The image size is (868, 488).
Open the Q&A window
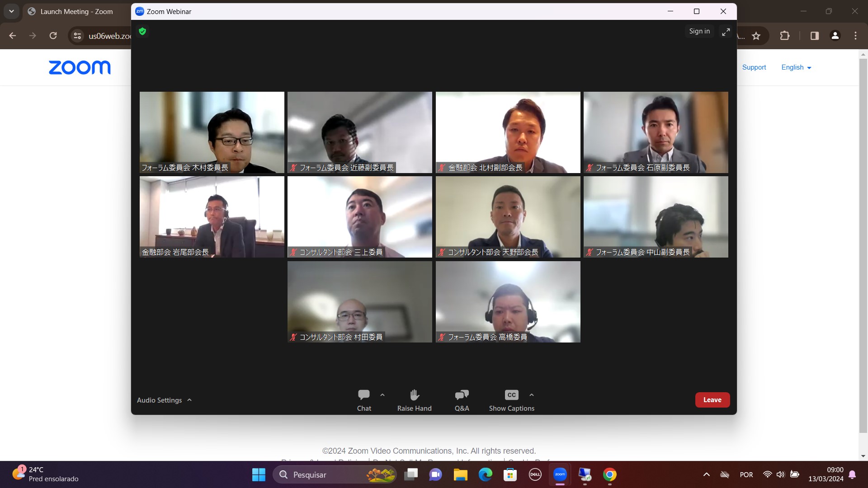coord(462,400)
